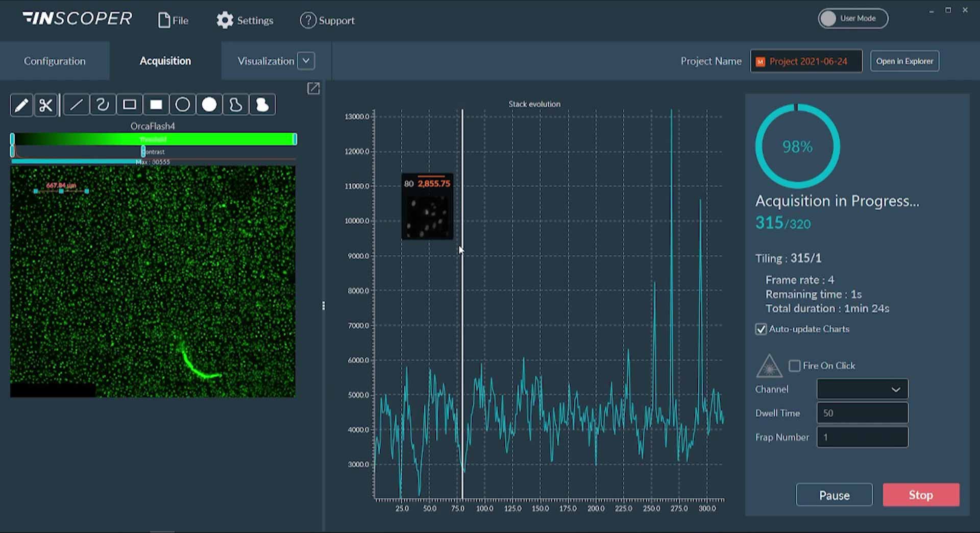Open the image view in expanded window
Viewport: 980px width, 533px height.
[x=313, y=88]
